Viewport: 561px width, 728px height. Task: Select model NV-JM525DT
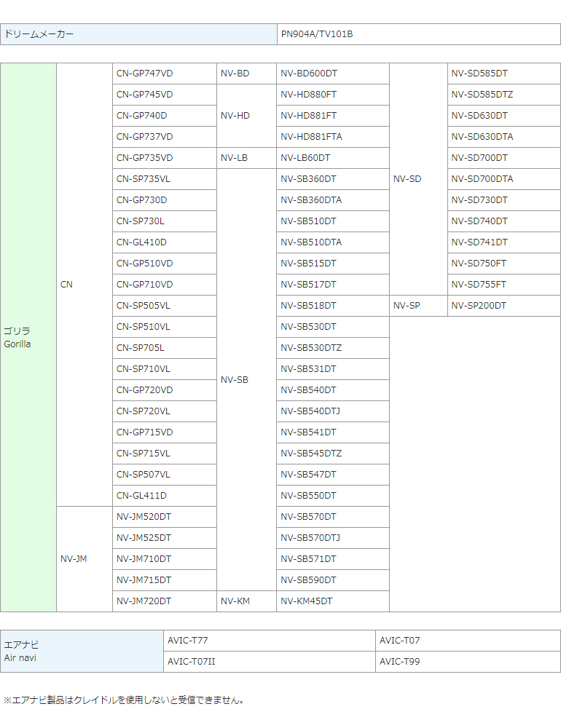[x=165, y=538]
